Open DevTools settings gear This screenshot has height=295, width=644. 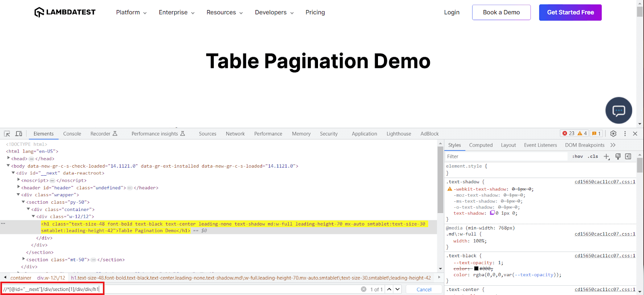613,133
